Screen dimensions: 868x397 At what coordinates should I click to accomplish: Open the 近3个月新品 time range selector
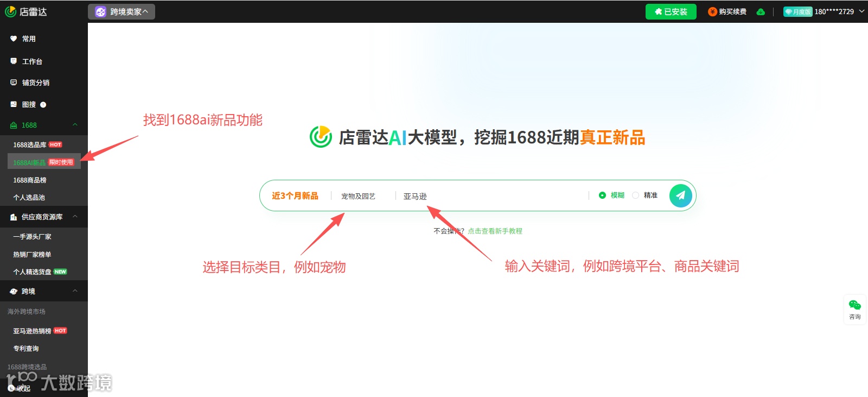click(x=295, y=196)
